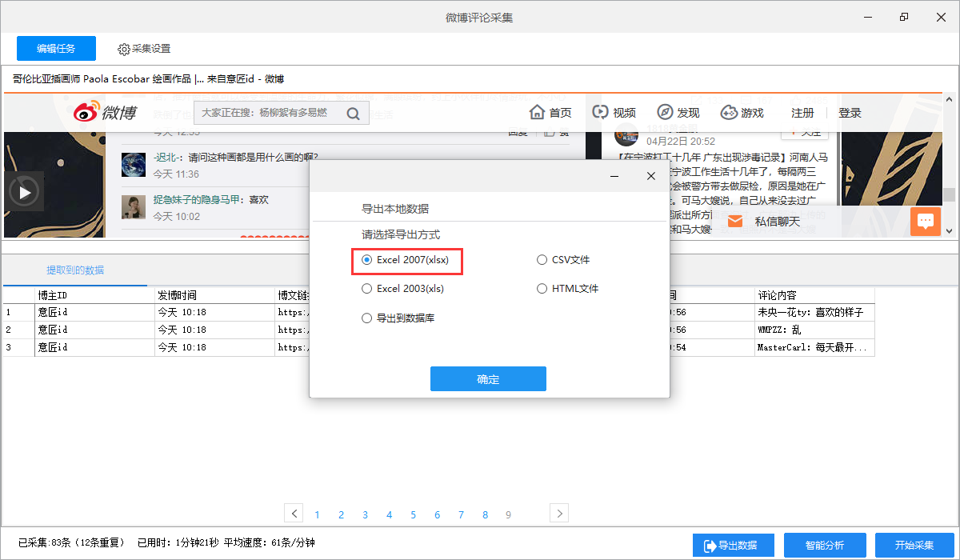Confirm the export with 确定
Viewport: 960px width, 560px height.
point(488,379)
